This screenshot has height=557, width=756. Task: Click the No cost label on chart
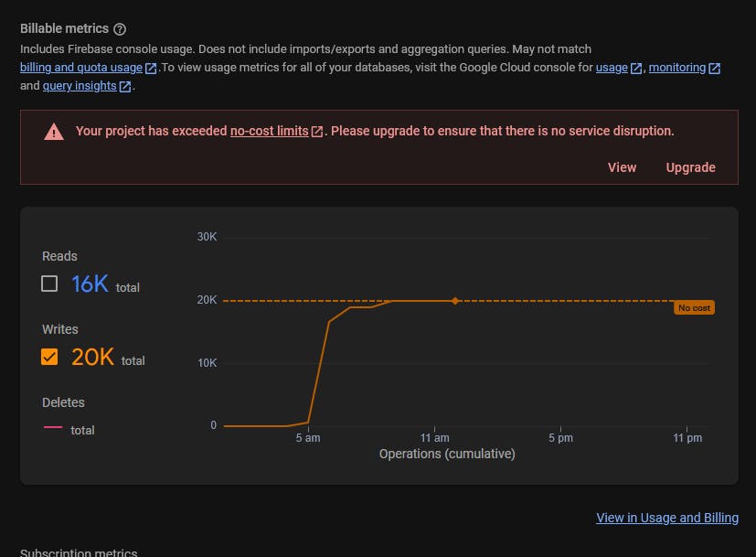coord(694,307)
